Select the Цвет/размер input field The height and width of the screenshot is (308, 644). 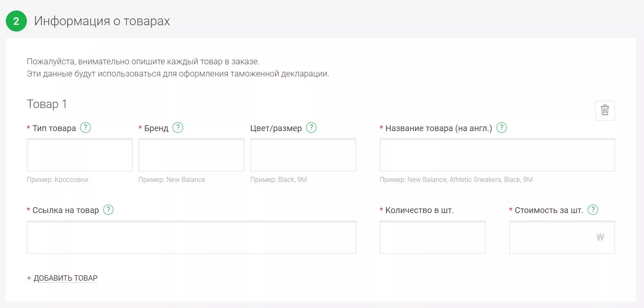pos(303,155)
